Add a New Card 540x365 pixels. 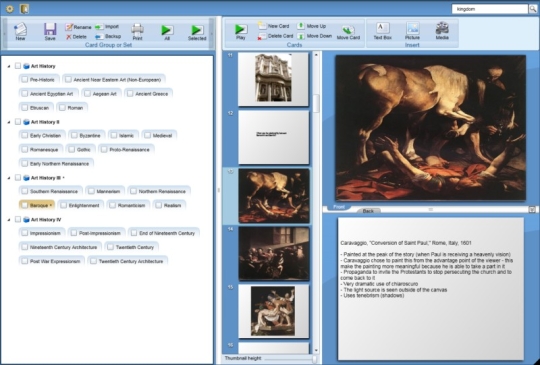point(274,26)
